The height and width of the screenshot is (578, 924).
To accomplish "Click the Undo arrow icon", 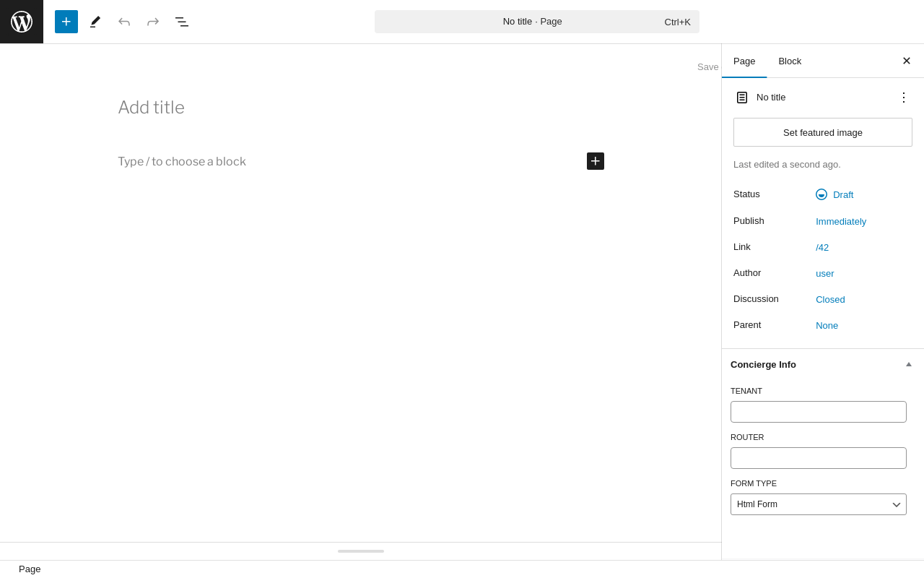I will click(x=124, y=22).
